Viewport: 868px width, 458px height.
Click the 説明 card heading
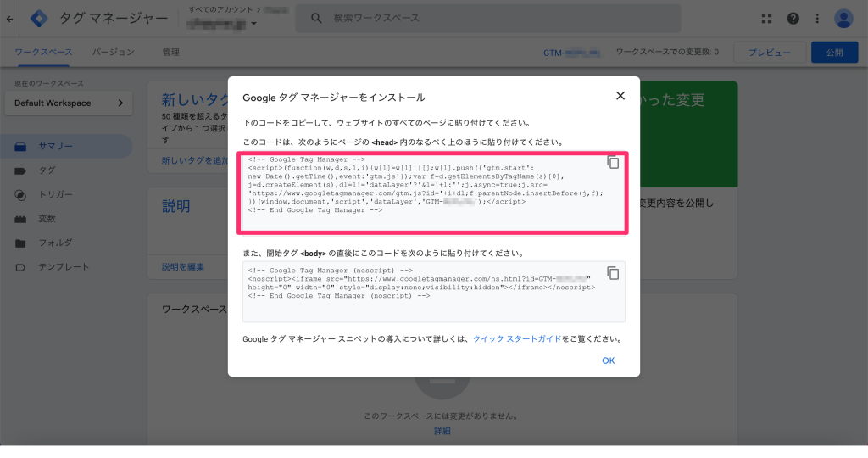[x=176, y=207]
